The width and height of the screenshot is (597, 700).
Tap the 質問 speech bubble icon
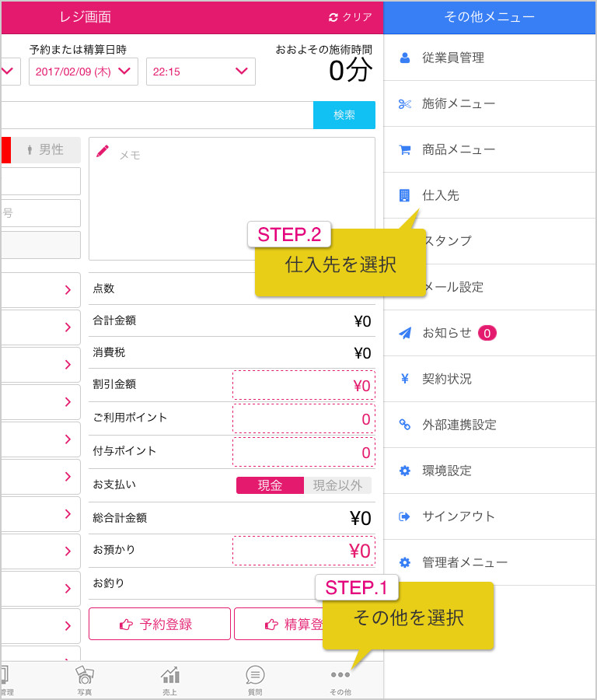tap(255, 675)
